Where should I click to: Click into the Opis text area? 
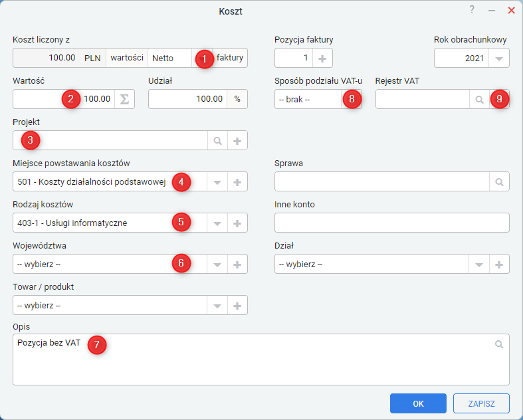[261, 360]
